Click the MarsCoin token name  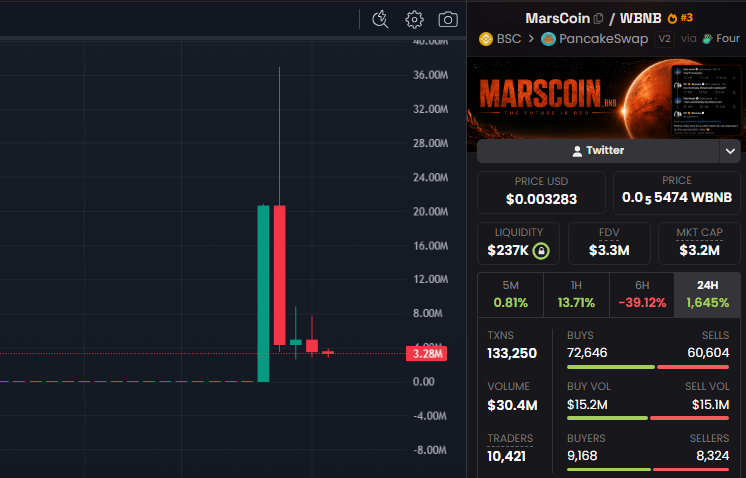tap(558, 19)
